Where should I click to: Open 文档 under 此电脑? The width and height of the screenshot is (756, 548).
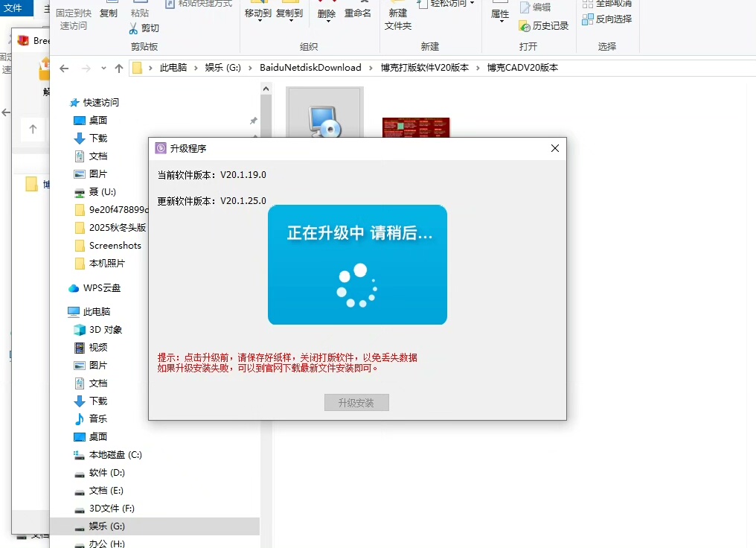[98, 383]
